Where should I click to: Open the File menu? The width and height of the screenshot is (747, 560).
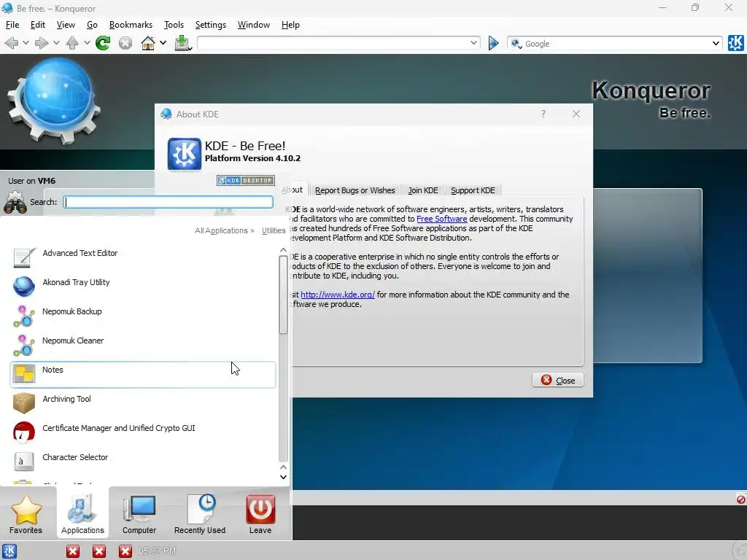pos(12,25)
